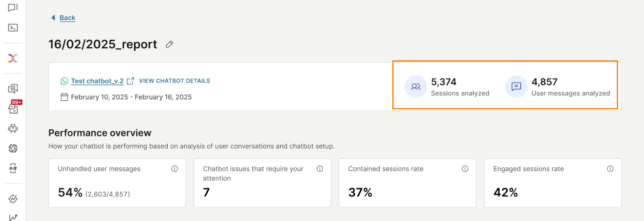Show info for Chatbot issues card
Screen dimensions: 644x221
point(320,169)
